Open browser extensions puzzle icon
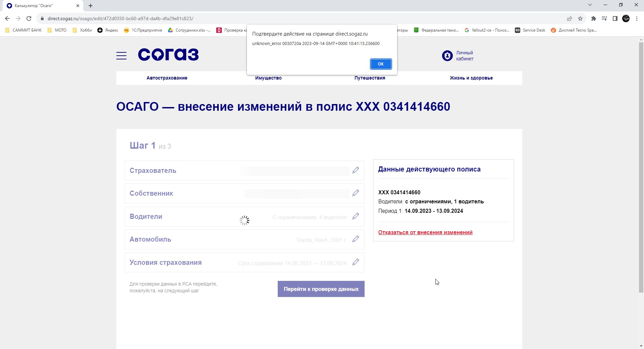Viewport: 644px width, 349px height. [593, 18]
